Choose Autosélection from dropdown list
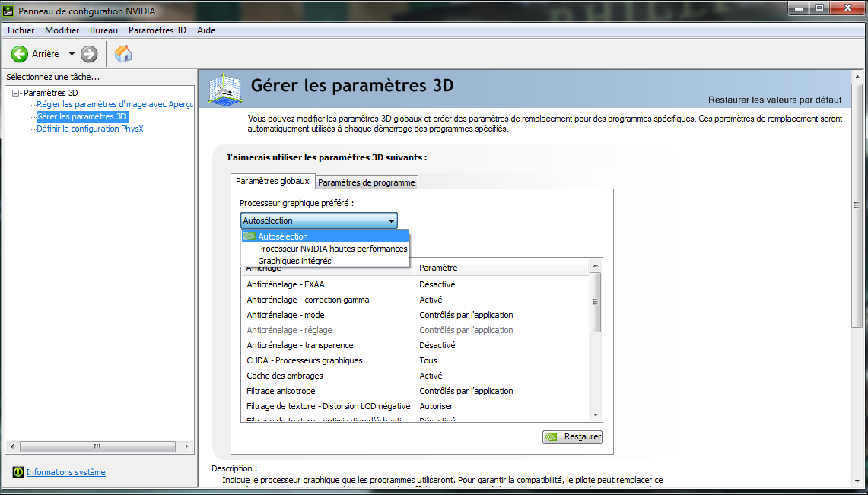This screenshot has width=868, height=495. [326, 236]
